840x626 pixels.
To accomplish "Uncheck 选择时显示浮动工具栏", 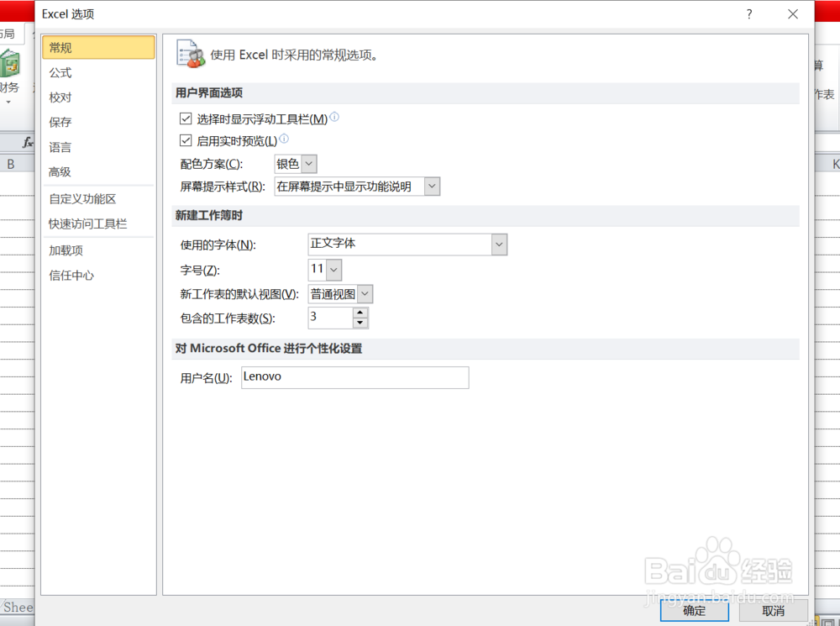I will tap(186, 118).
